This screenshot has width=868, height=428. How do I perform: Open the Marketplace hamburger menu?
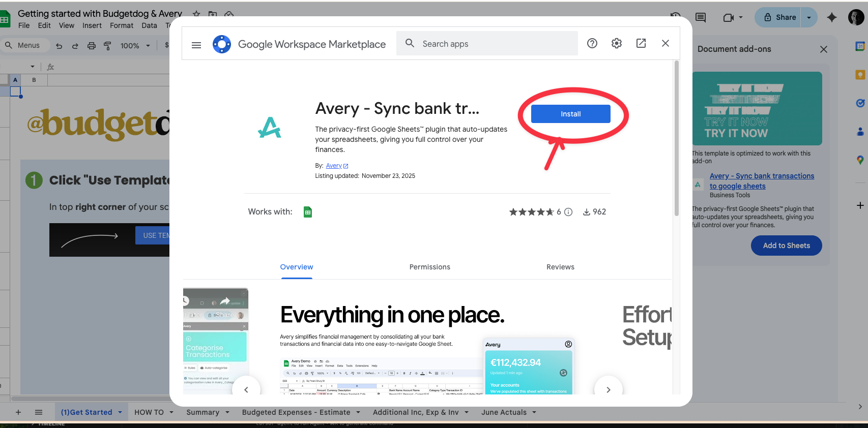(196, 45)
